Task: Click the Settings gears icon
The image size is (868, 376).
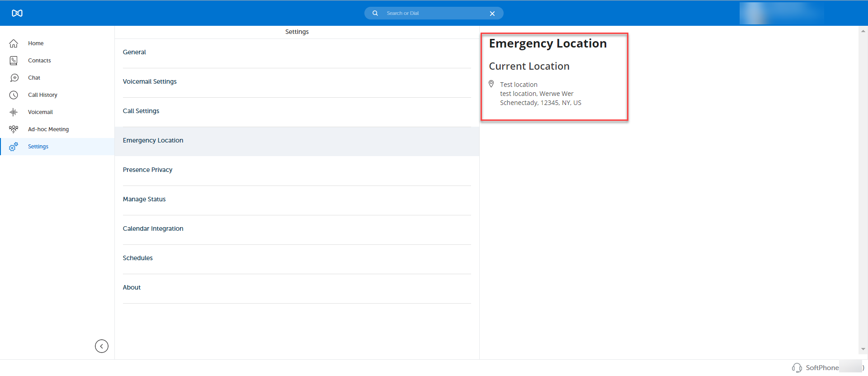Action: 14,147
